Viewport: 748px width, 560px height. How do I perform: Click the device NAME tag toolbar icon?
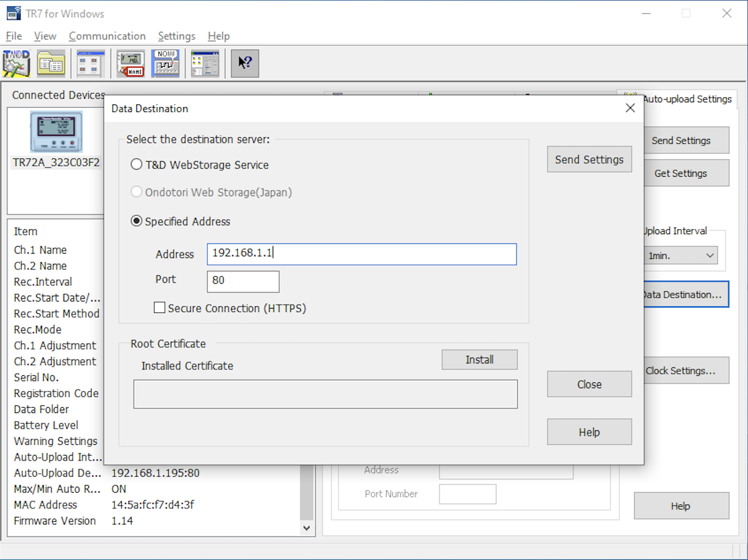(x=131, y=64)
